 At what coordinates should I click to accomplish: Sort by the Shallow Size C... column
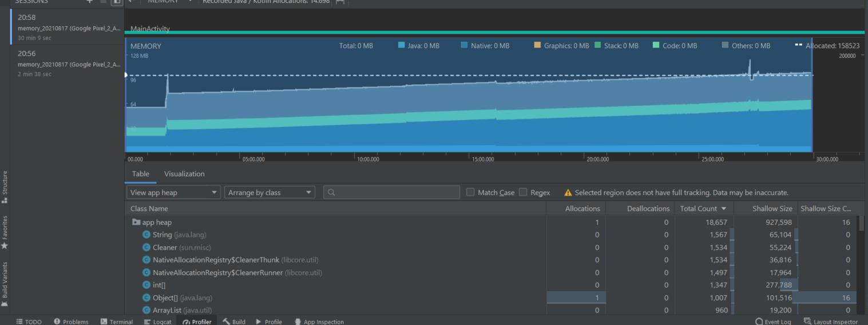[826, 208]
